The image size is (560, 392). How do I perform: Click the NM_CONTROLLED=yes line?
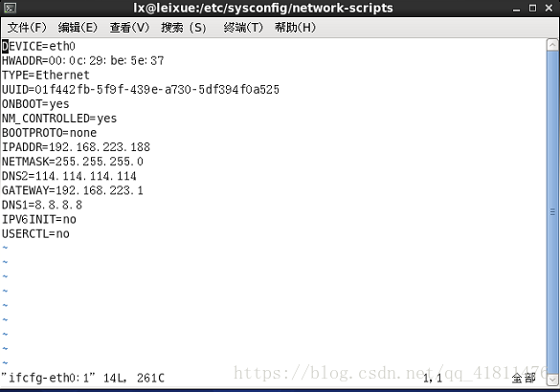[59, 119]
